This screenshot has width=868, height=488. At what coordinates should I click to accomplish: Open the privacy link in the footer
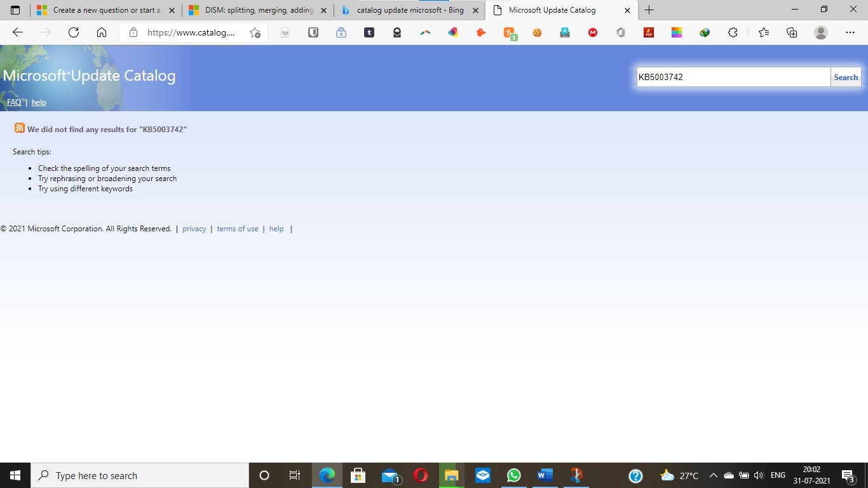194,229
